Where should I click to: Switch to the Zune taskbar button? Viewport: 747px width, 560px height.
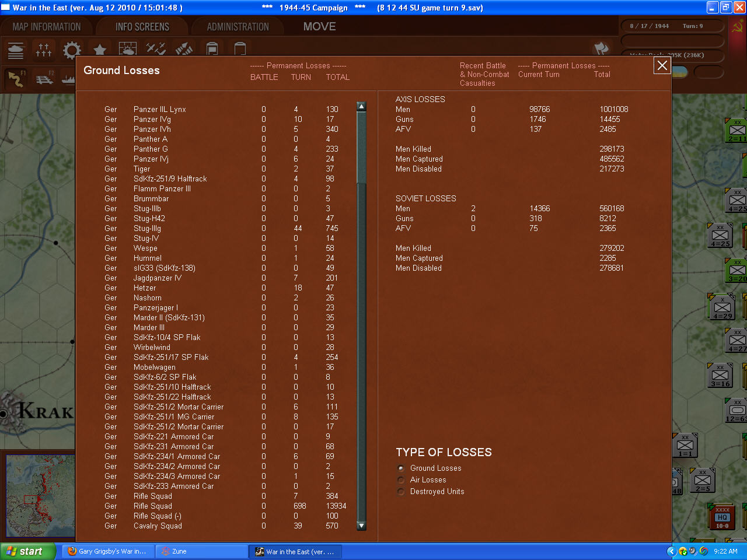pyautogui.click(x=202, y=551)
